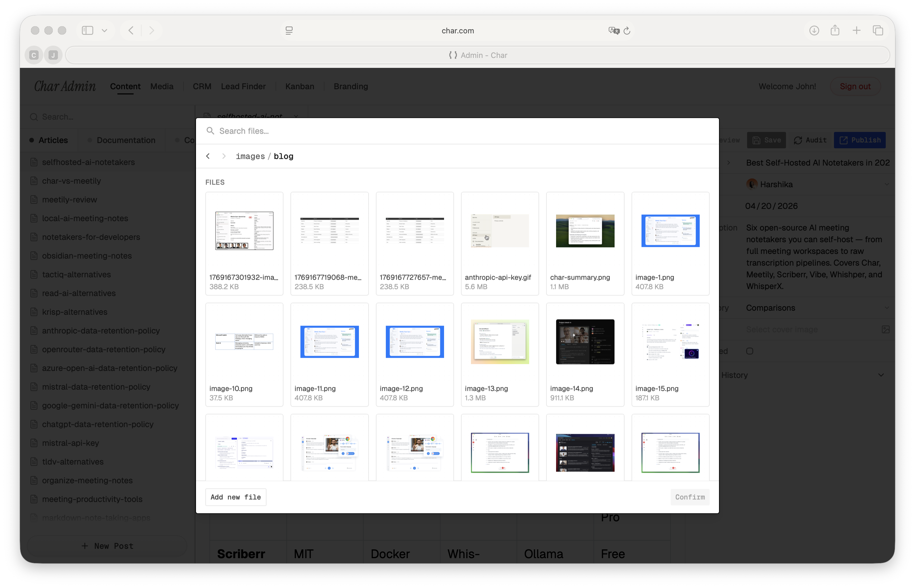
Task: Open the Media menu tab
Action: (x=162, y=86)
